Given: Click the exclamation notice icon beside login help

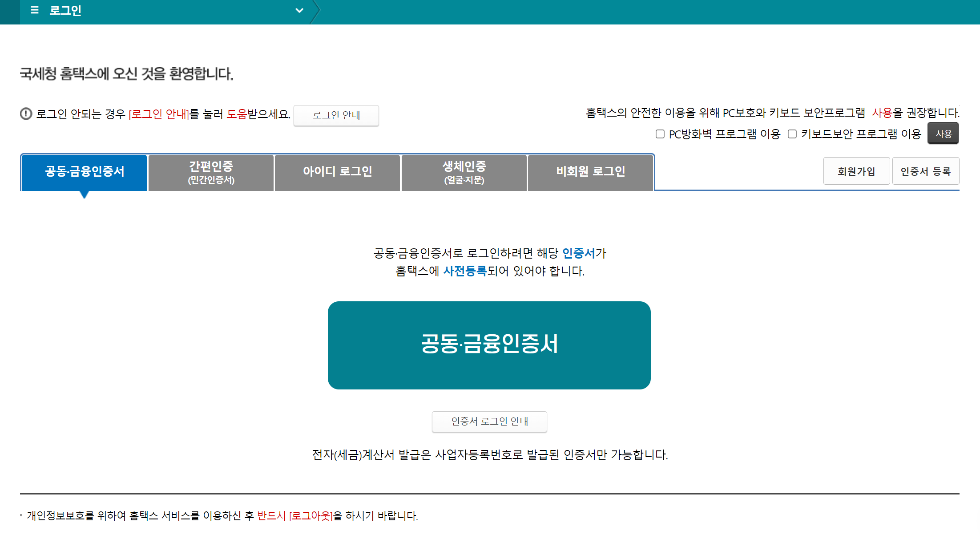Looking at the screenshot, I should point(26,114).
